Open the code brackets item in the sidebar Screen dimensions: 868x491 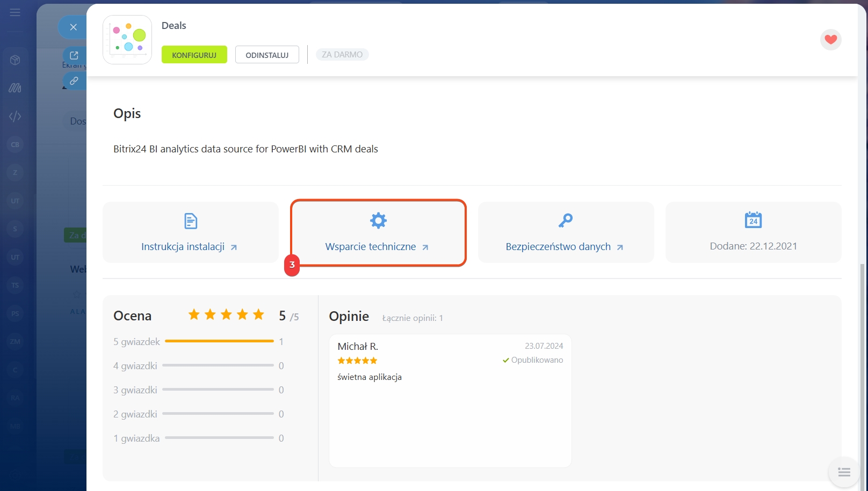(15, 116)
